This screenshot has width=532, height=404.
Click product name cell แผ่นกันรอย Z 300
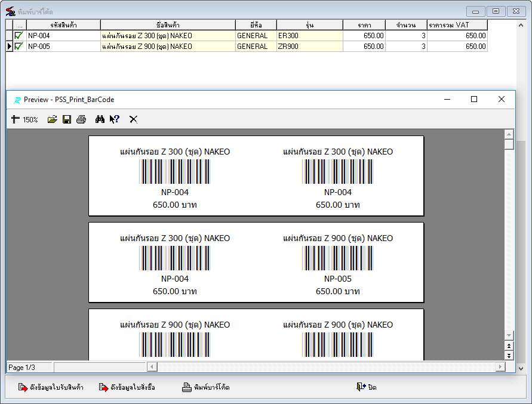point(168,36)
